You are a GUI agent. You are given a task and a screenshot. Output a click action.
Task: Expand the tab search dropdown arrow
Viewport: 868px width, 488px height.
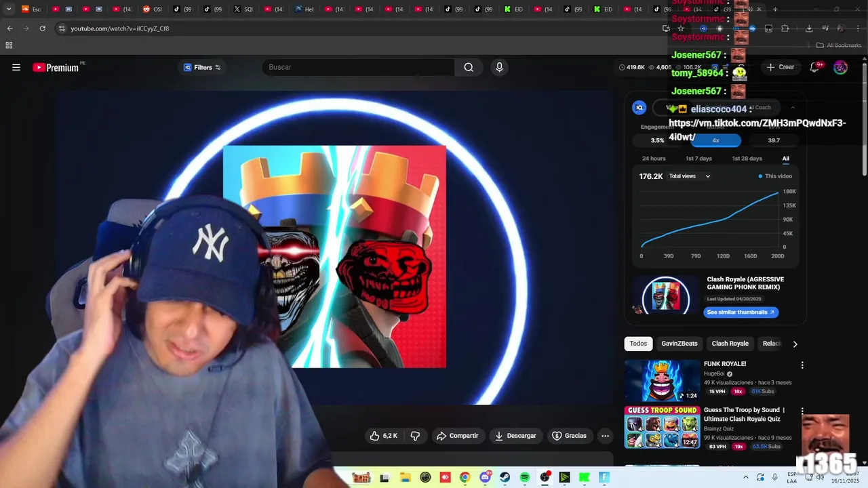[9, 9]
